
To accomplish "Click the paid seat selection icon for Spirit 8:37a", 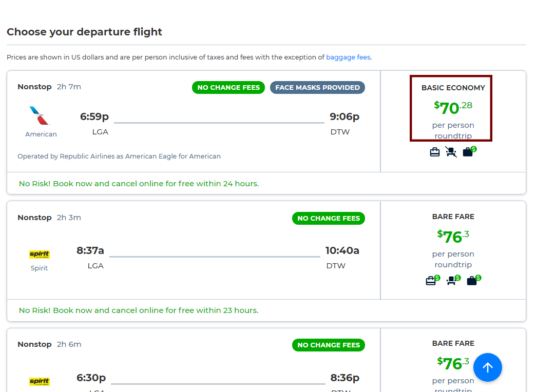I will (x=454, y=280).
